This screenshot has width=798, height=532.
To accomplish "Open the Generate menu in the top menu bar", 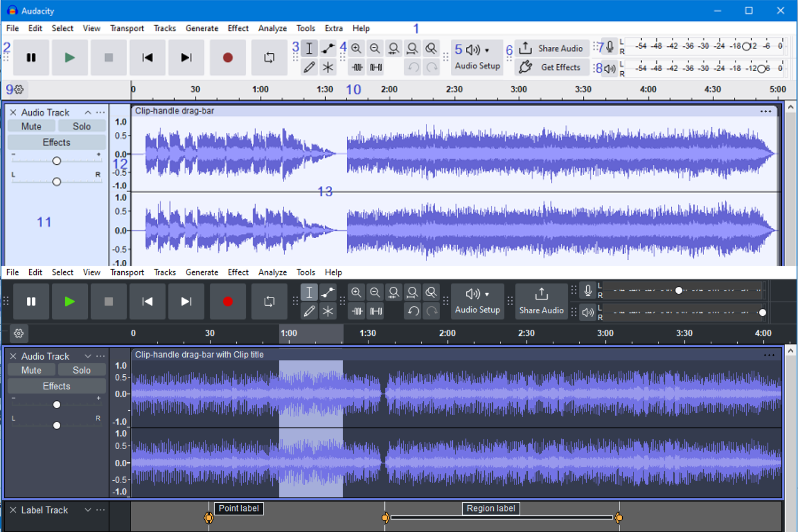I will (202, 29).
